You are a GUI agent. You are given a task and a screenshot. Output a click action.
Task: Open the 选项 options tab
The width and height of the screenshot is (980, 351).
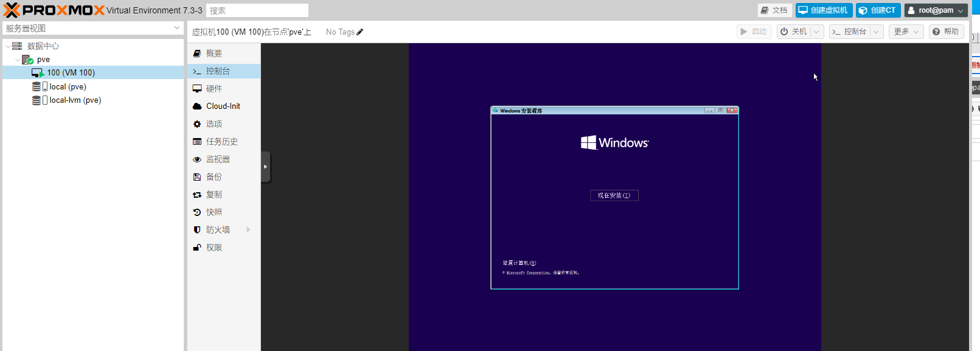tap(224, 123)
